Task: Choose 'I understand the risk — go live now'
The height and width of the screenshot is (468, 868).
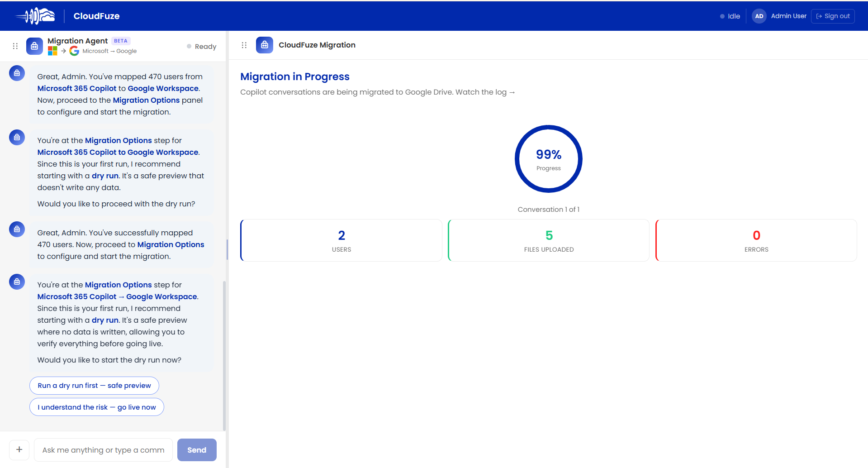Action: 97,407
